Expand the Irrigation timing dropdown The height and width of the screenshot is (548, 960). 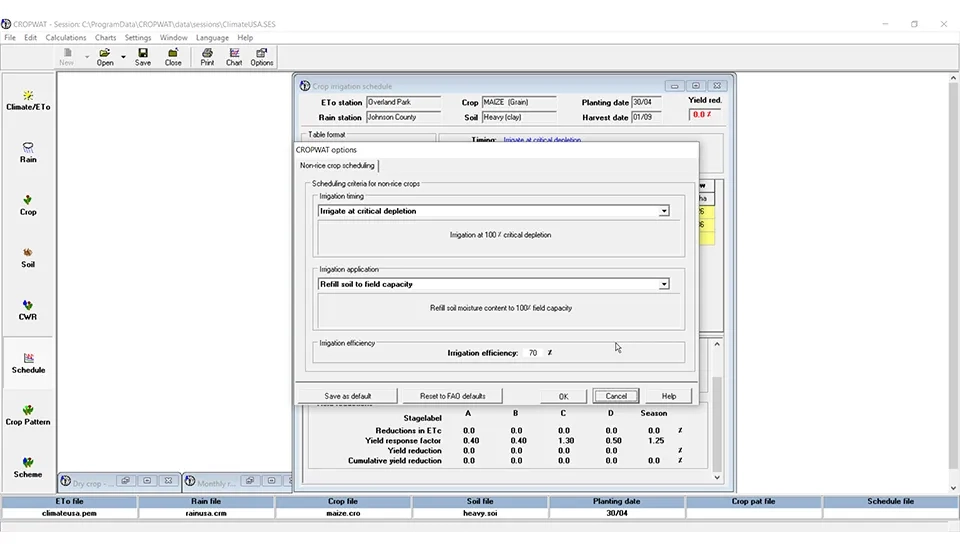point(664,211)
